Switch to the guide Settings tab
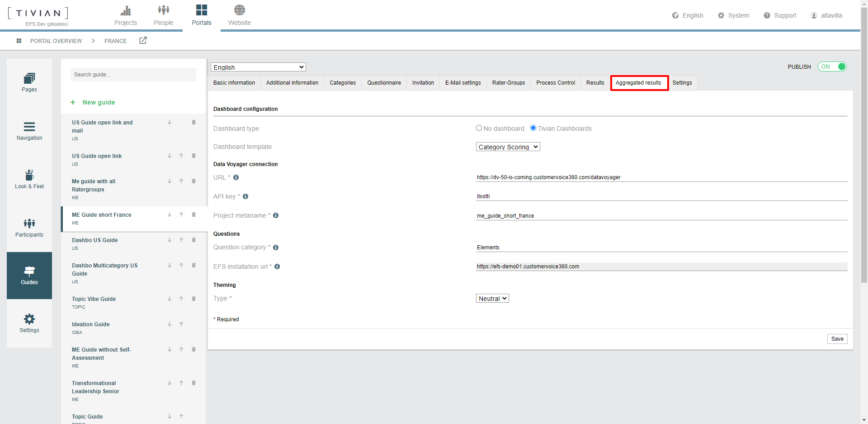This screenshot has height=424, width=868. (x=682, y=83)
